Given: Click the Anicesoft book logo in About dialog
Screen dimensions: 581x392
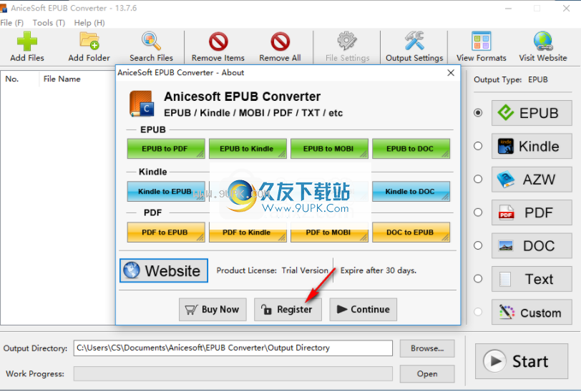Looking at the screenshot, I should pos(141,104).
